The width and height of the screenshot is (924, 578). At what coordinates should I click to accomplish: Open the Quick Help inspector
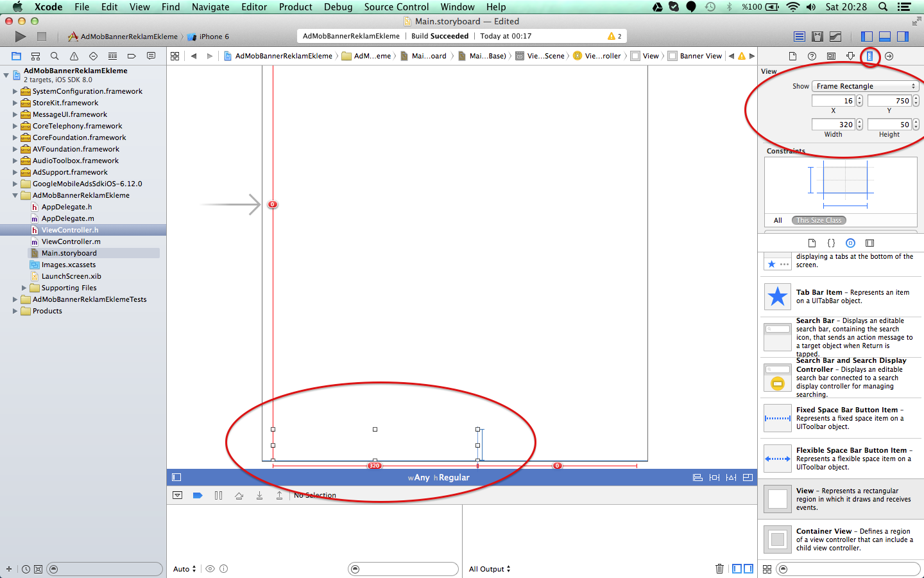(812, 56)
